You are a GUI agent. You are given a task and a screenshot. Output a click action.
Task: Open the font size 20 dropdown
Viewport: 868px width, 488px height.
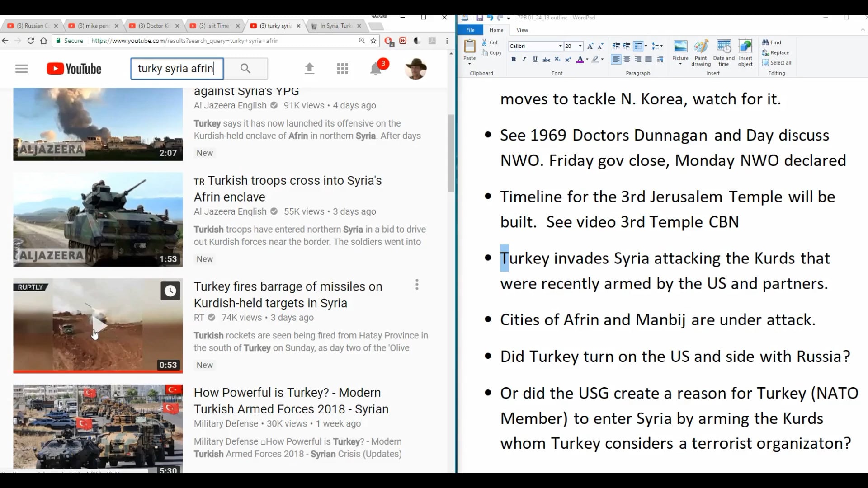(x=580, y=46)
